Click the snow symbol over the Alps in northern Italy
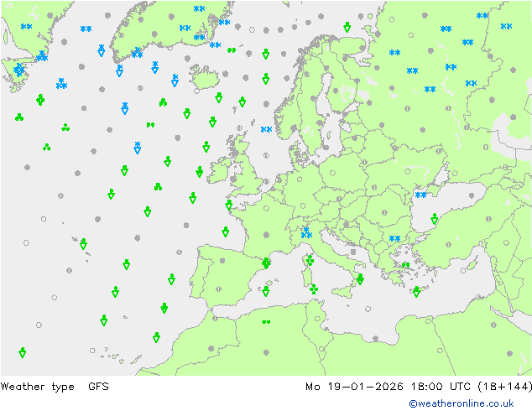The image size is (532, 411). click(306, 233)
